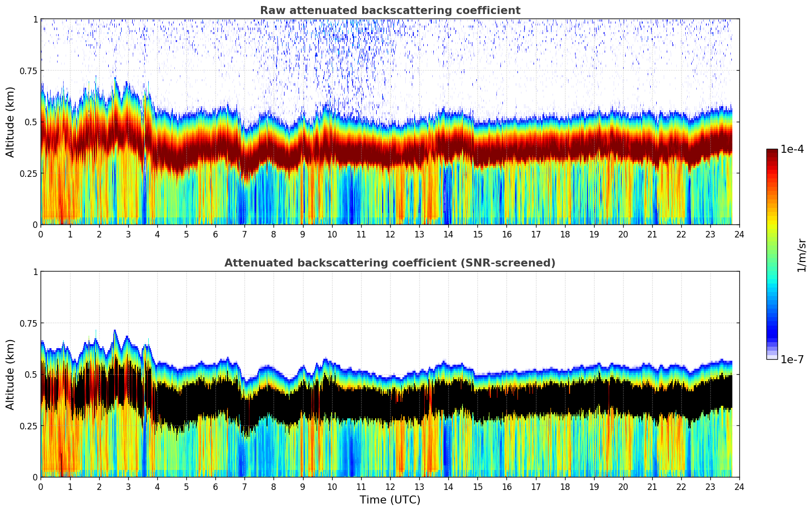812x511 pixels.
Task: Click the "Raw attenuated backscattering coefficient" title
Action: pos(390,11)
